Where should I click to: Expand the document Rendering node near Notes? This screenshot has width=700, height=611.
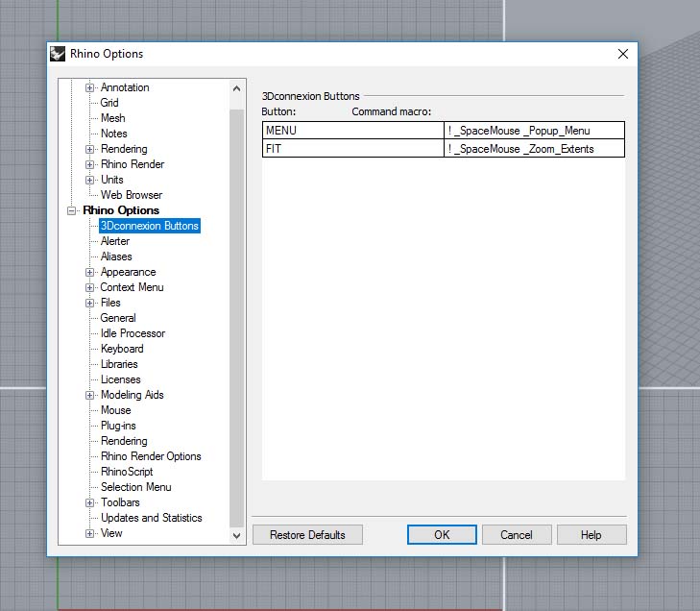[x=89, y=149]
